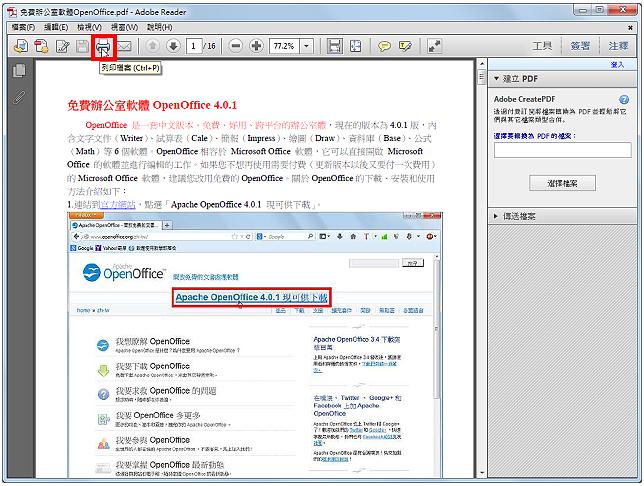The image size is (644, 486).
Task: Open the 注釋 pane tab
Action: coord(618,46)
